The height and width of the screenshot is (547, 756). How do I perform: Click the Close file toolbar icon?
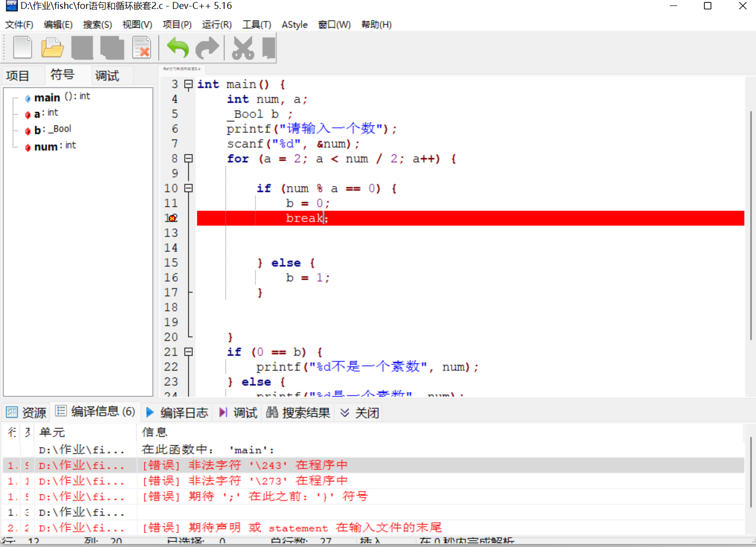click(x=142, y=48)
